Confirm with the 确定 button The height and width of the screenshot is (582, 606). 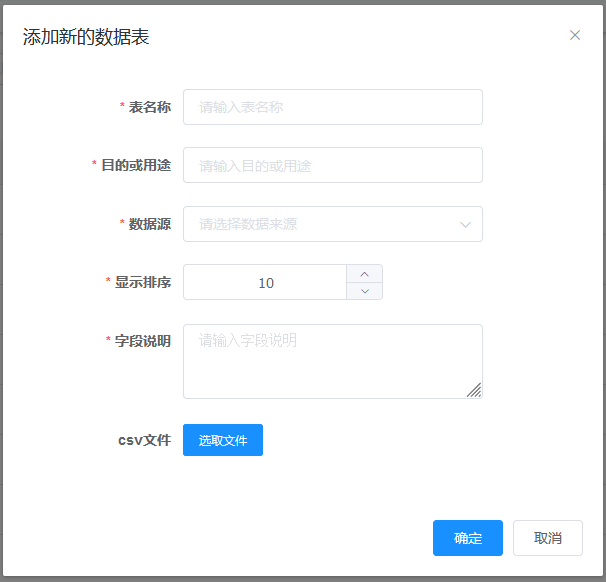click(x=467, y=538)
